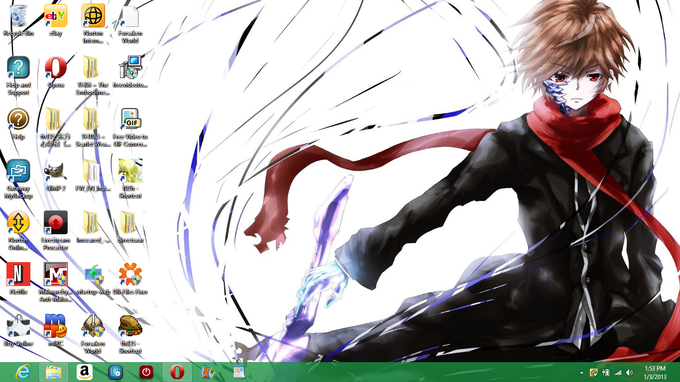Click the film-strip media taskbar icon
680x382 pixels.
click(208, 372)
